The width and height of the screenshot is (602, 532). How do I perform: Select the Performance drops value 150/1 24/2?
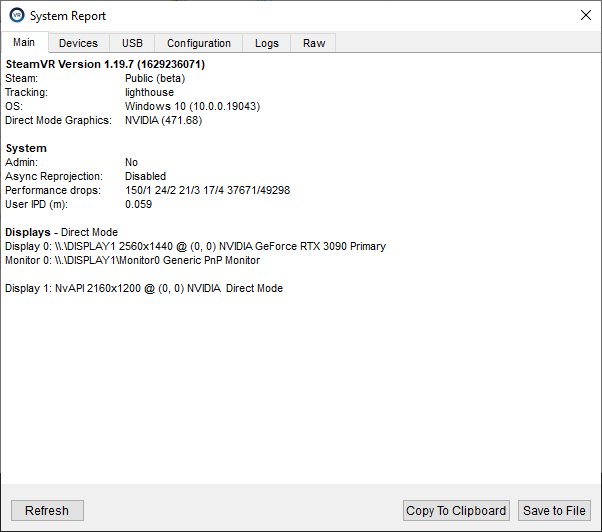208,190
